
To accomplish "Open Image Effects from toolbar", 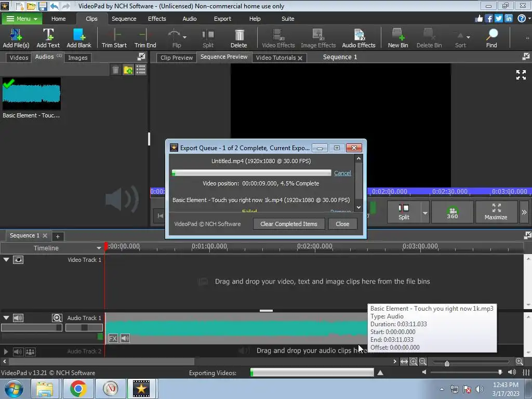I will [318, 38].
